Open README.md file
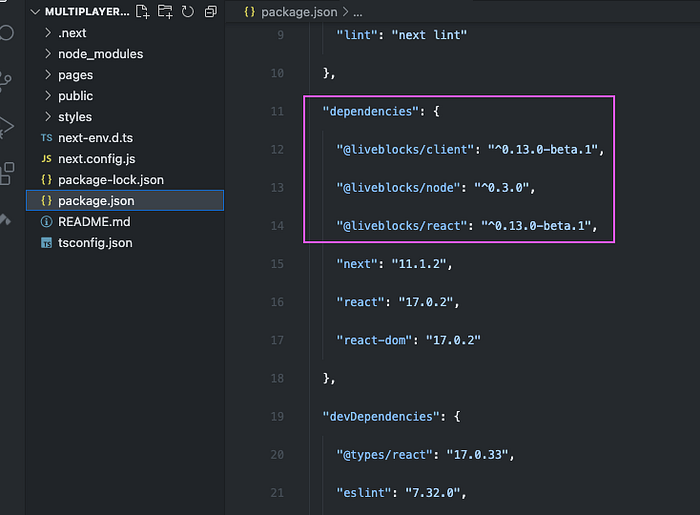The height and width of the screenshot is (515, 700). [x=94, y=222]
